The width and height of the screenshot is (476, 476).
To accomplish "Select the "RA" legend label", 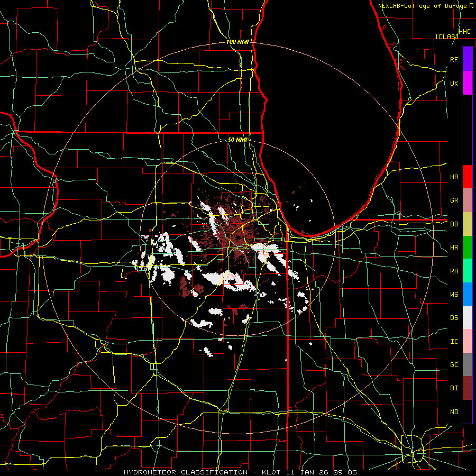I will [x=454, y=271].
